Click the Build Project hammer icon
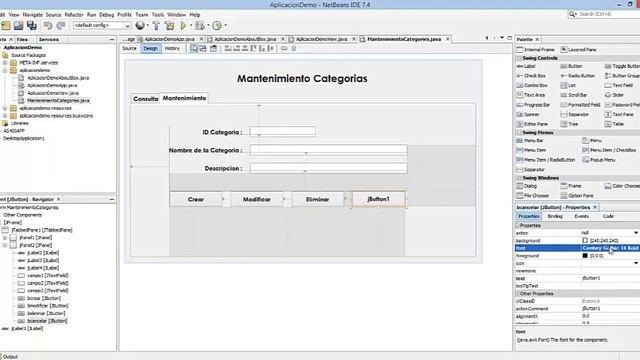The height and width of the screenshot is (360, 640). coord(156,25)
